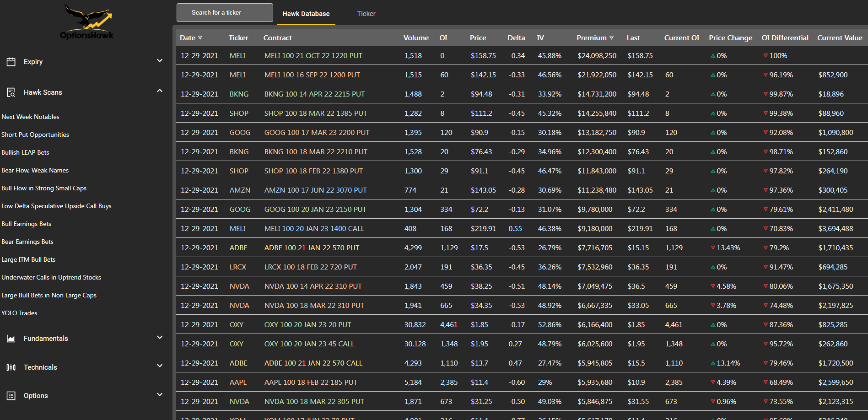
Task: Expand the Fundamentals section chevron
Action: click(160, 337)
